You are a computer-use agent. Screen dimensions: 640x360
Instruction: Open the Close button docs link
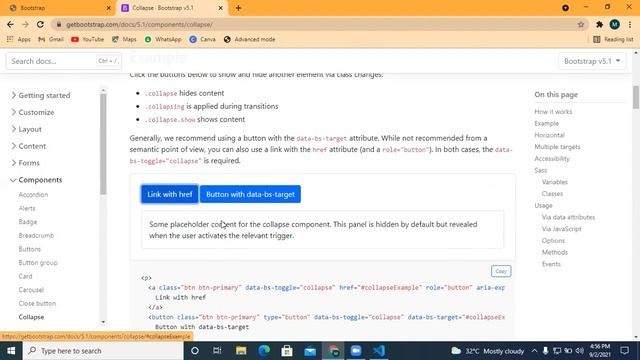[37, 304]
